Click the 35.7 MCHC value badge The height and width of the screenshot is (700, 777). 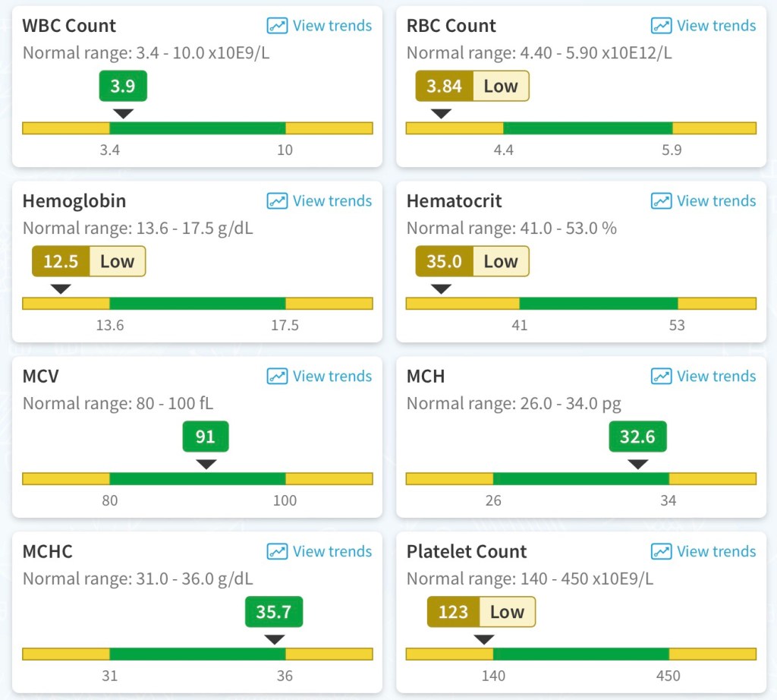(274, 612)
